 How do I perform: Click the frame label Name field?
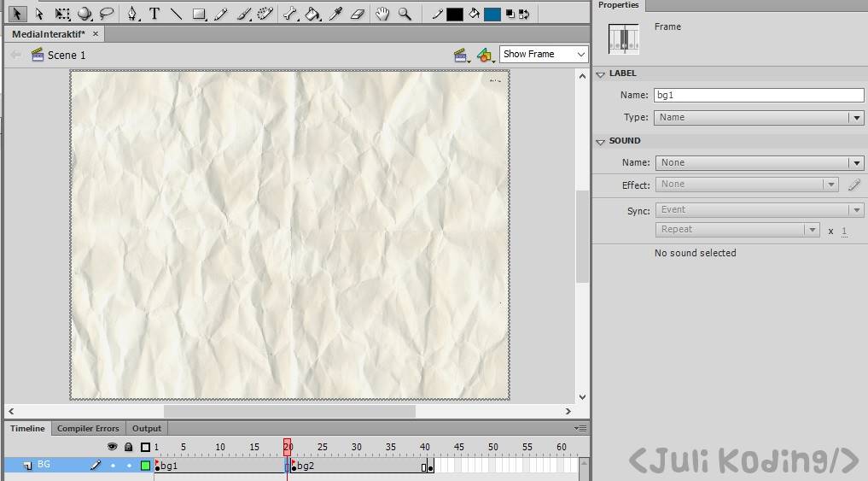758,96
